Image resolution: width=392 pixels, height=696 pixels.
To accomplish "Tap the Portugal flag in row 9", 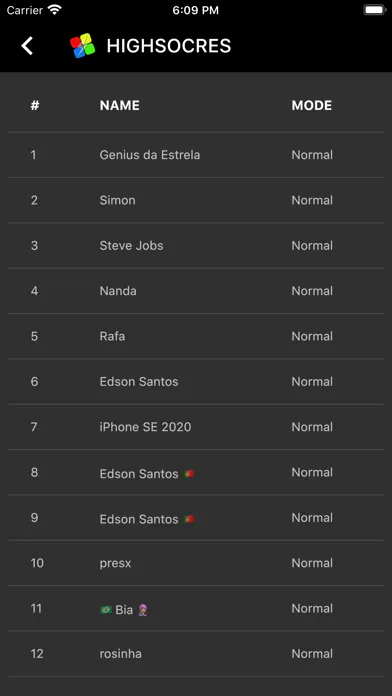I will (x=189, y=519).
